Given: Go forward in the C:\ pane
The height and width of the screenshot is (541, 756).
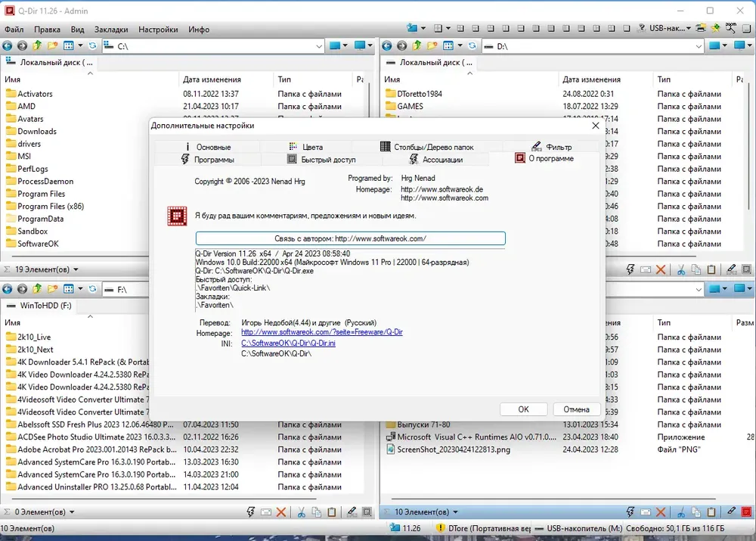Looking at the screenshot, I should click(x=22, y=46).
